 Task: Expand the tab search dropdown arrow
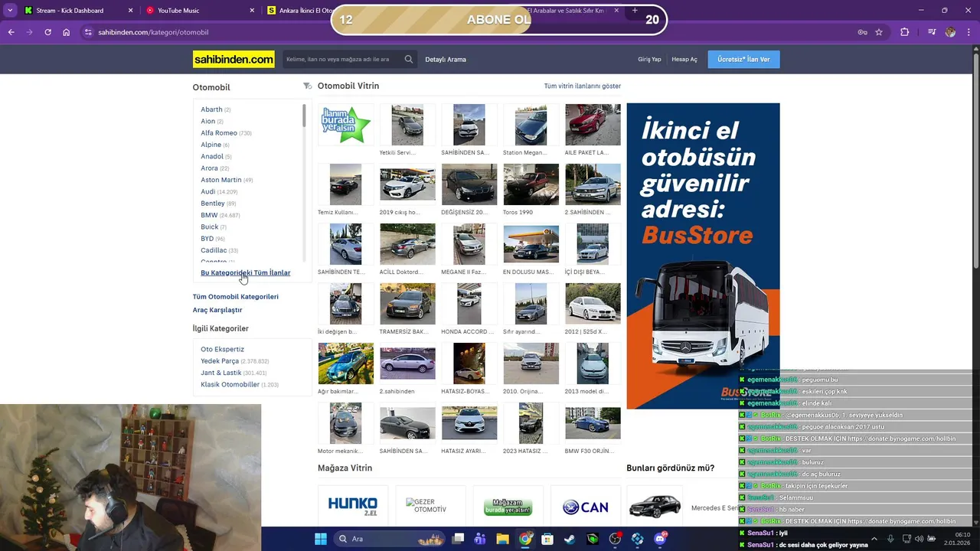click(10, 11)
